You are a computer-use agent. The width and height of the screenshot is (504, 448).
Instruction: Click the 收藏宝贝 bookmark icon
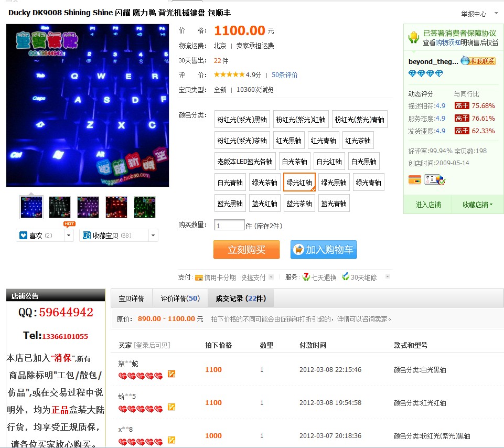click(x=87, y=236)
